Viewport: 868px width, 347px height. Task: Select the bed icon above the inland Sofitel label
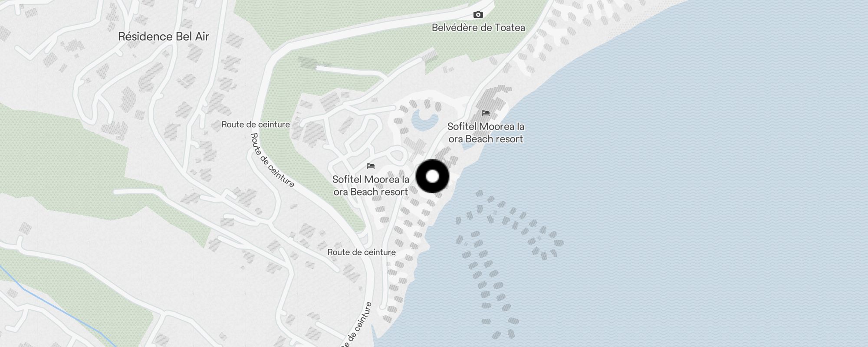[x=370, y=166]
